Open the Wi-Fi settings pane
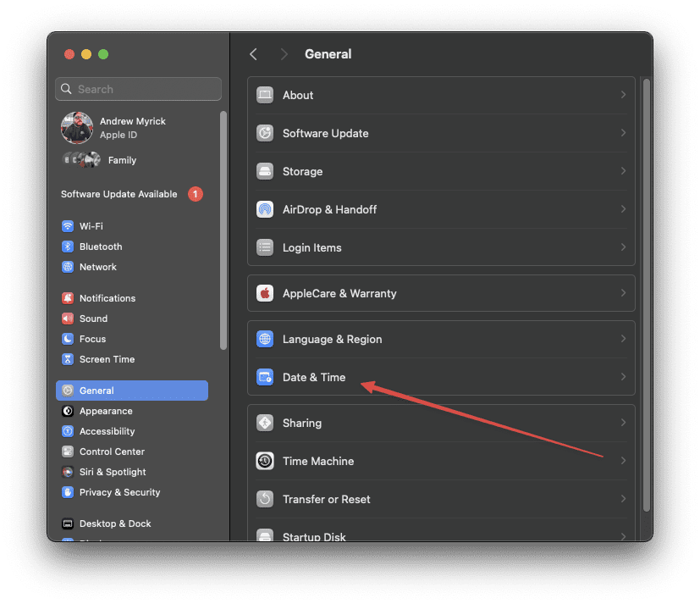The height and width of the screenshot is (604, 700). pyautogui.click(x=132, y=226)
